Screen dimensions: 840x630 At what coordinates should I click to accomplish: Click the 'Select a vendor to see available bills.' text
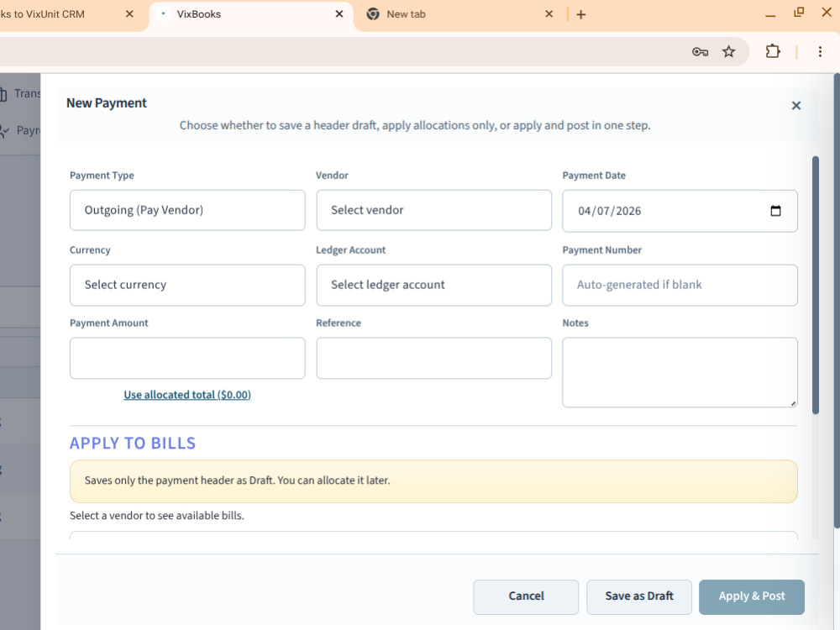coord(157,516)
